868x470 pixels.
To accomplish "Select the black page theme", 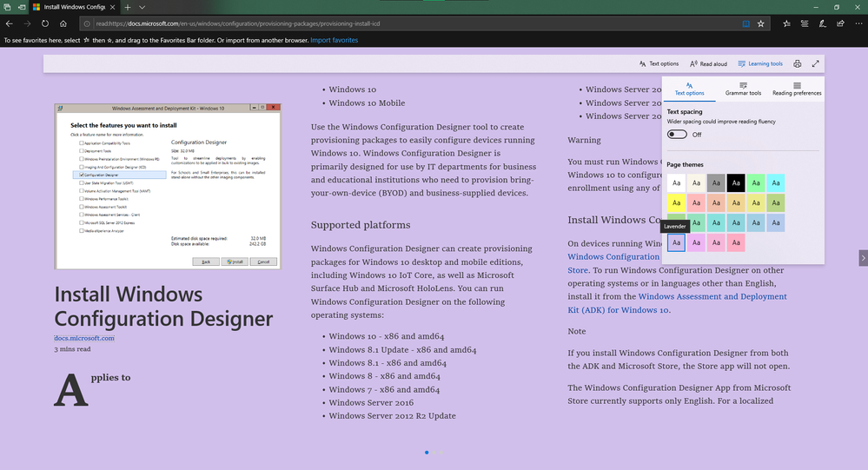I will [x=736, y=182].
